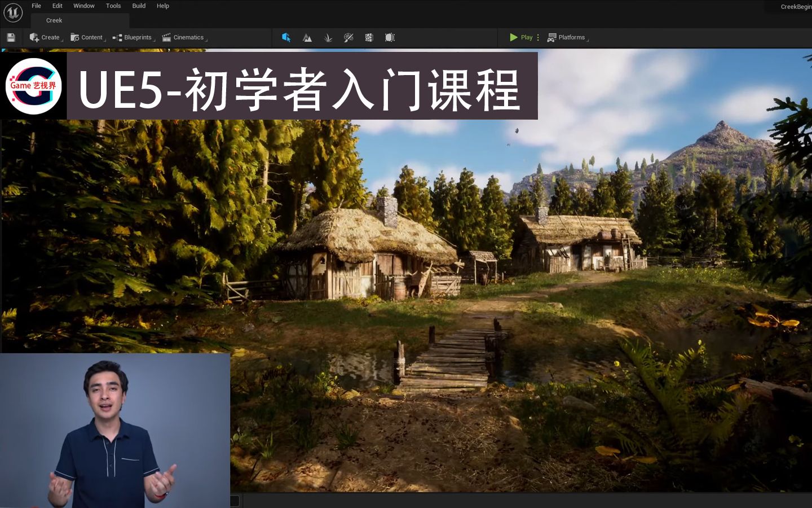This screenshot has height=508, width=812.
Task: Open the Window menu
Action: (84, 6)
